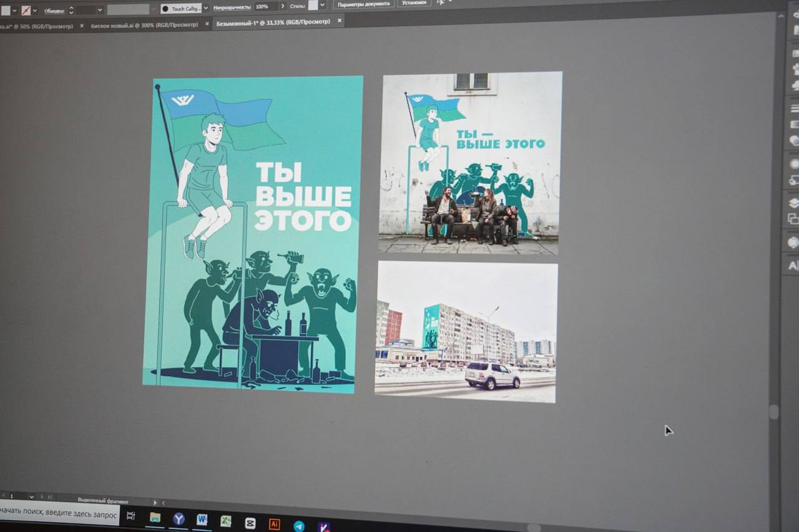Open Microsoft Word from the taskbar
799x532 pixels.
tap(202, 520)
